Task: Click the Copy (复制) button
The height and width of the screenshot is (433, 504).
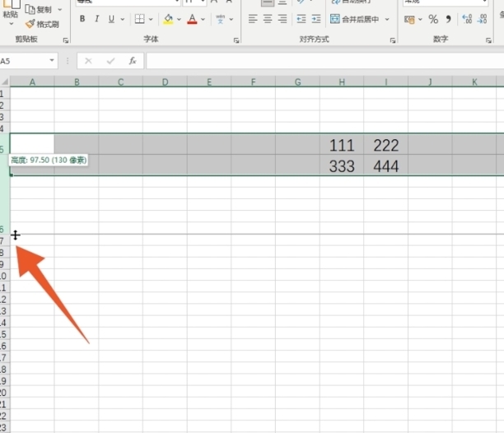Action: pyautogui.click(x=39, y=10)
